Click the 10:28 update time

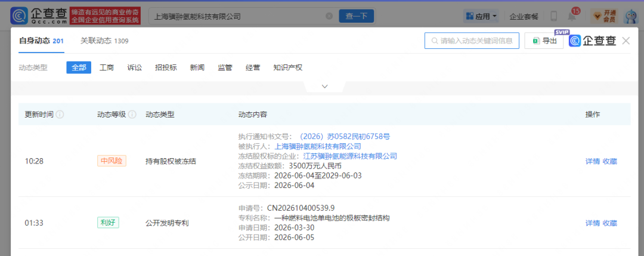point(34,162)
